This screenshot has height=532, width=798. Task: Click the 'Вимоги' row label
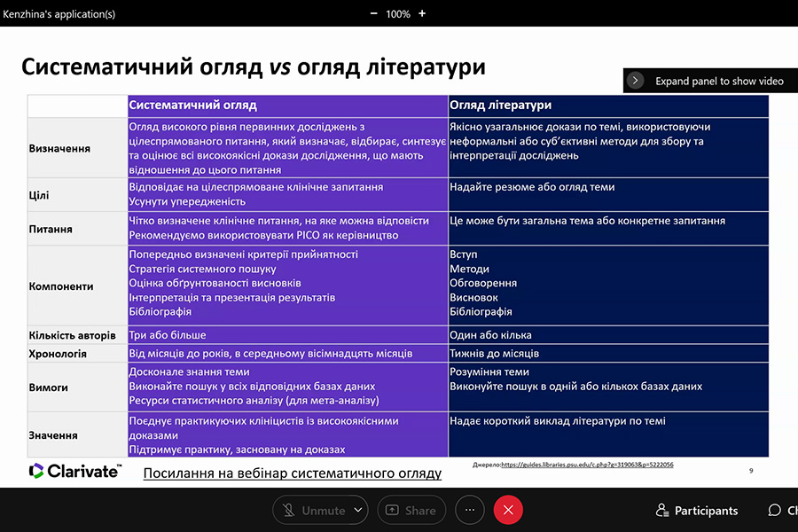[x=49, y=387]
